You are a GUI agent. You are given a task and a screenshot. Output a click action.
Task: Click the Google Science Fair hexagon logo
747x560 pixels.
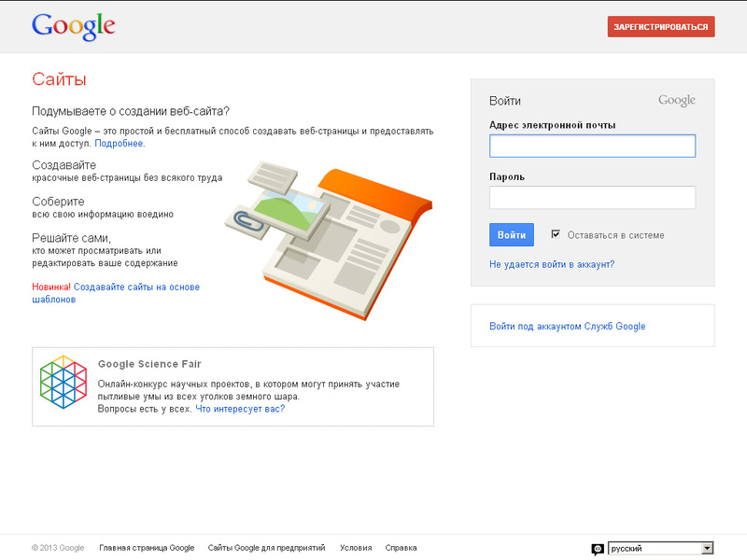(63, 385)
